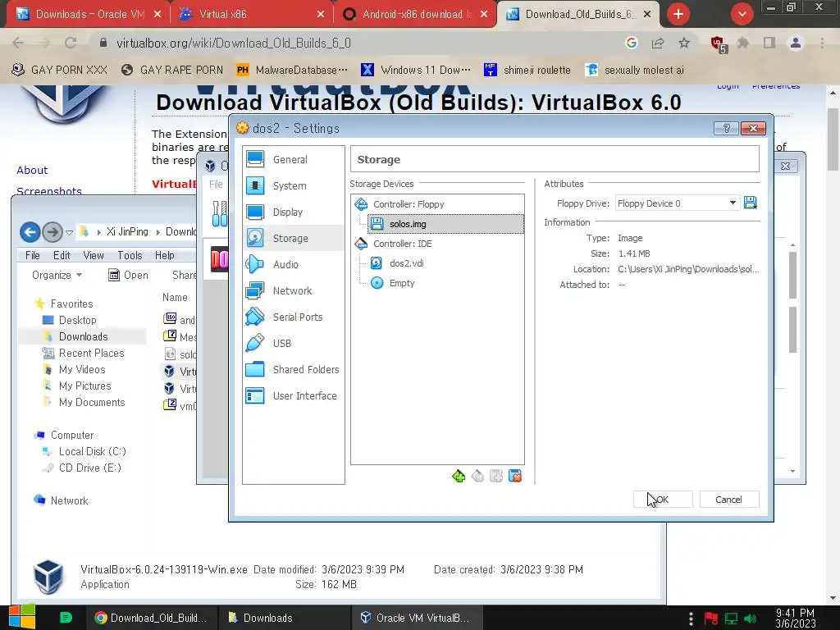The image size is (840, 630).
Task: Go back in Explorer window
Action: click(x=30, y=232)
